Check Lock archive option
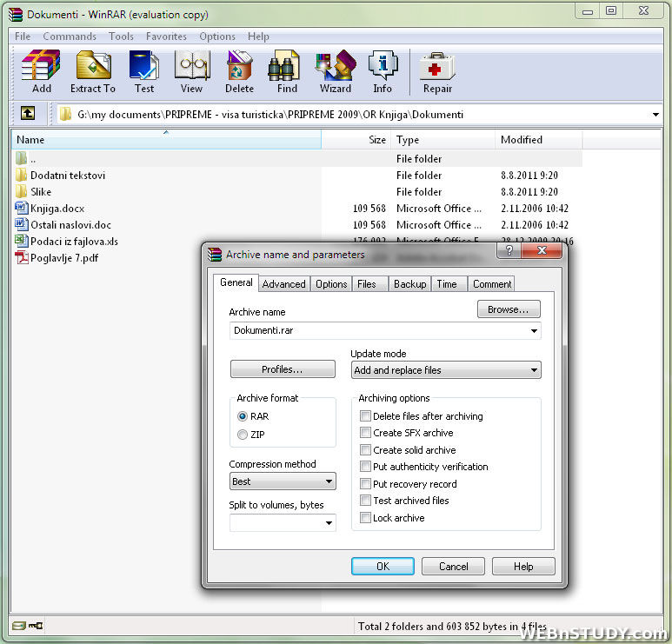 (365, 518)
